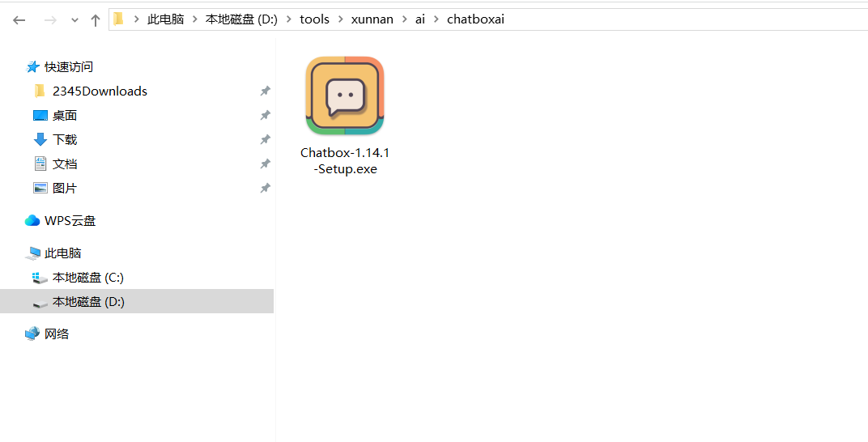This screenshot has width=868, height=442.
Task: Unpin 2345Downloads using its pin icon
Action: 265,91
